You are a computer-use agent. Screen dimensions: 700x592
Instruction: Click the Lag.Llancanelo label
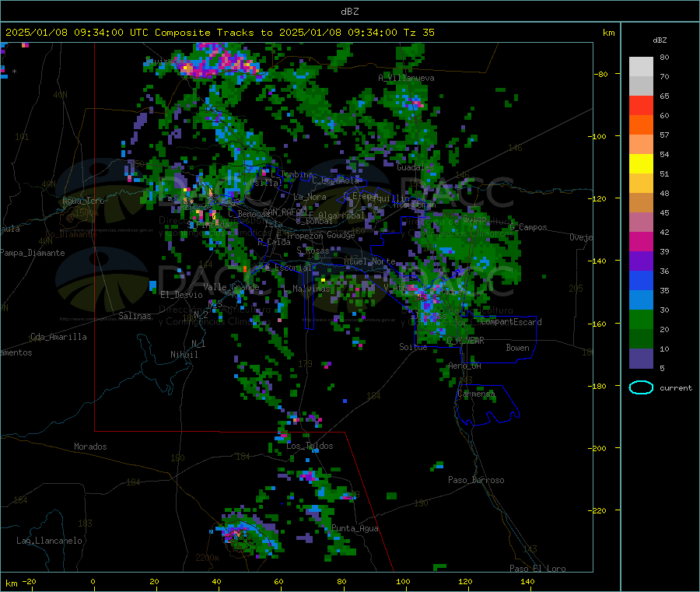(x=50, y=541)
